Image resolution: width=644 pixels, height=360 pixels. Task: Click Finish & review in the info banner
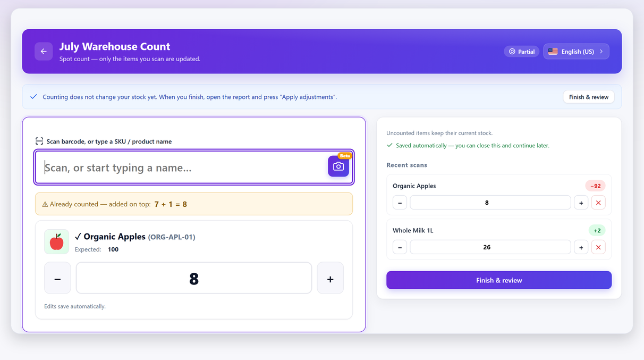click(x=589, y=97)
